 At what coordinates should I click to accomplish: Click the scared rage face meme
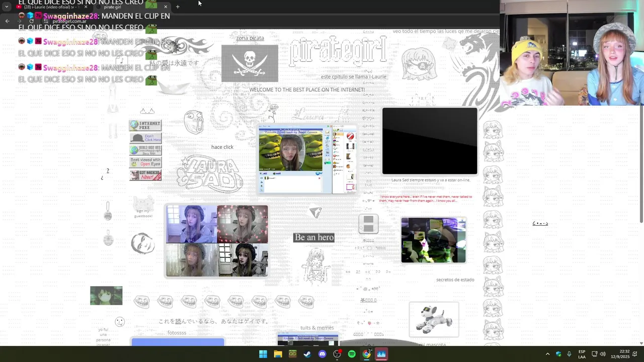click(x=194, y=122)
